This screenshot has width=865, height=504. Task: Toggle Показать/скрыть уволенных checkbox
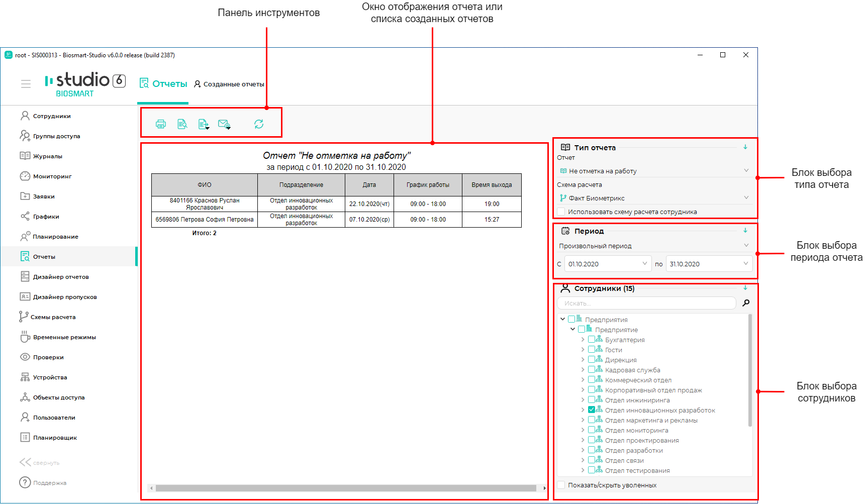tap(561, 485)
